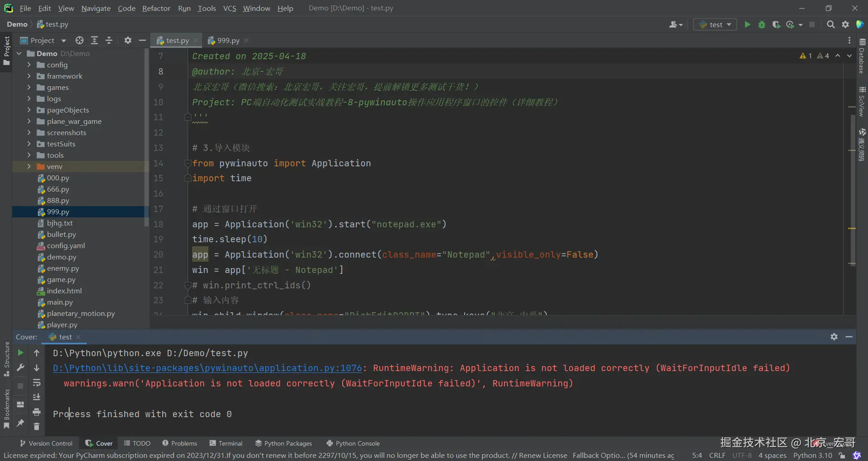Switch to the 999.py editor tab
Viewport: 868px width, 461px height.
(228, 40)
